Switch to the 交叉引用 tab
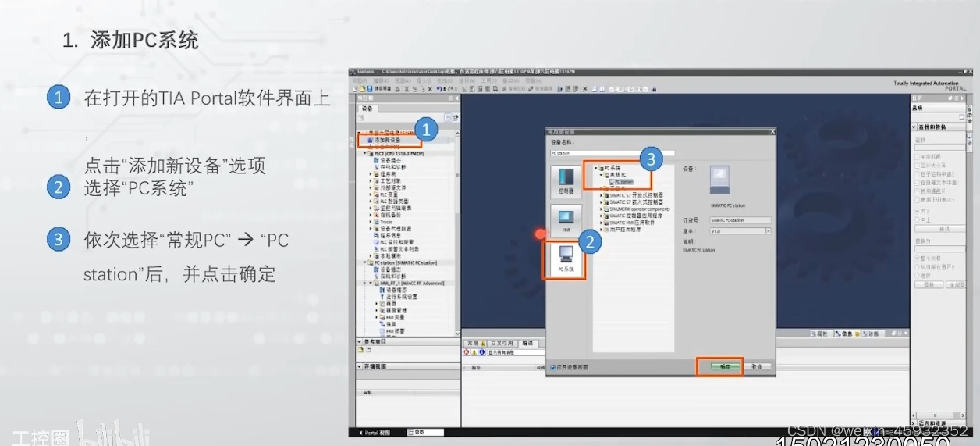Screen dimensions: 980x446 [503, 344]
